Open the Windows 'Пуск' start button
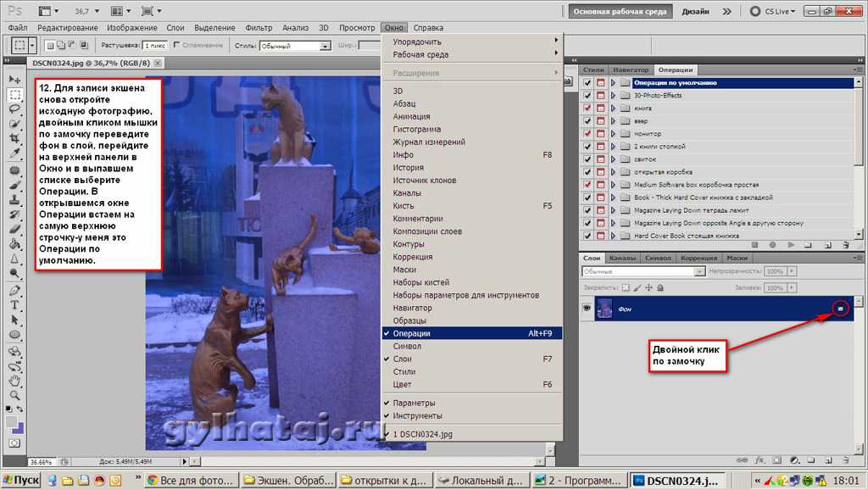Viewport: 868px width, 490px height. 22,480
